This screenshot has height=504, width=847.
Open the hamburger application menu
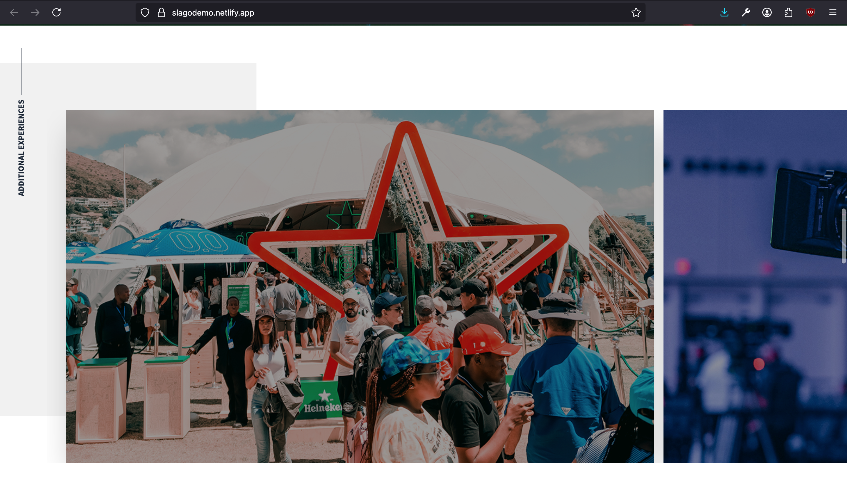pyautogui.click(x=833, y=13)
